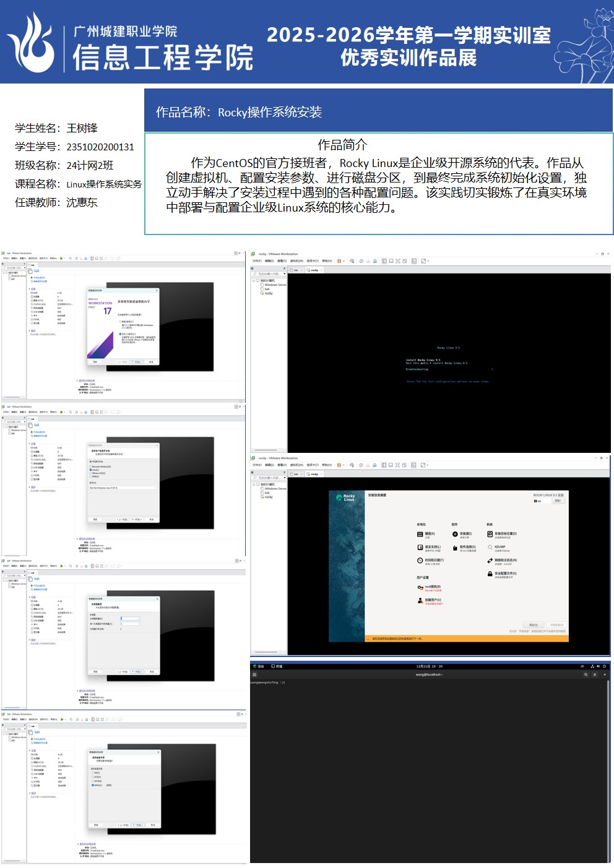The image size is (614, 868).
Task: Click the keyboard (键盘) icon in Rocky installer
Action: [x=420, y=534]
